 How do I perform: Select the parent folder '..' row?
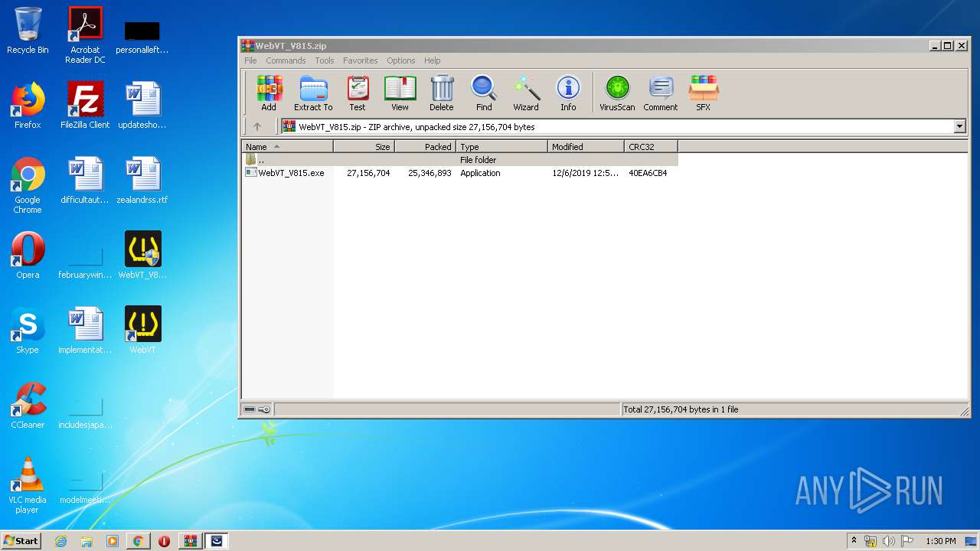pos(460,160)
